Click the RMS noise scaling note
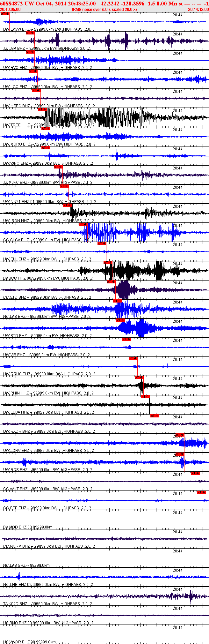Image resolution: width=209 pixels, height=644 pixels. pos(104,10)
